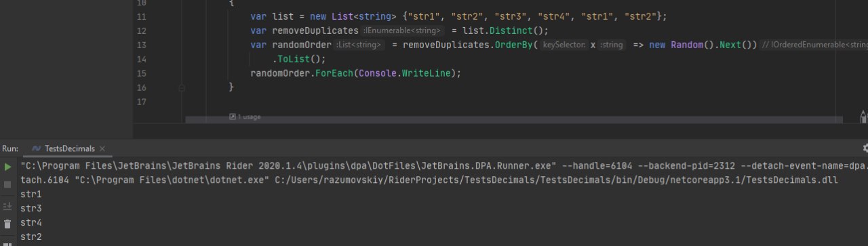Click ".ToList()" on line 14

(x=299, y=59)
